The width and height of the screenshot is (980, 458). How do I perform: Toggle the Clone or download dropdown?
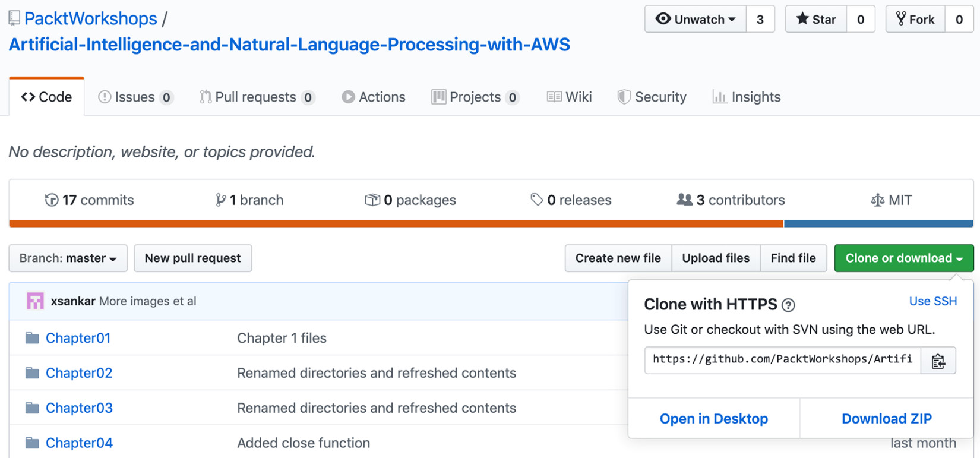coord(904,258)
